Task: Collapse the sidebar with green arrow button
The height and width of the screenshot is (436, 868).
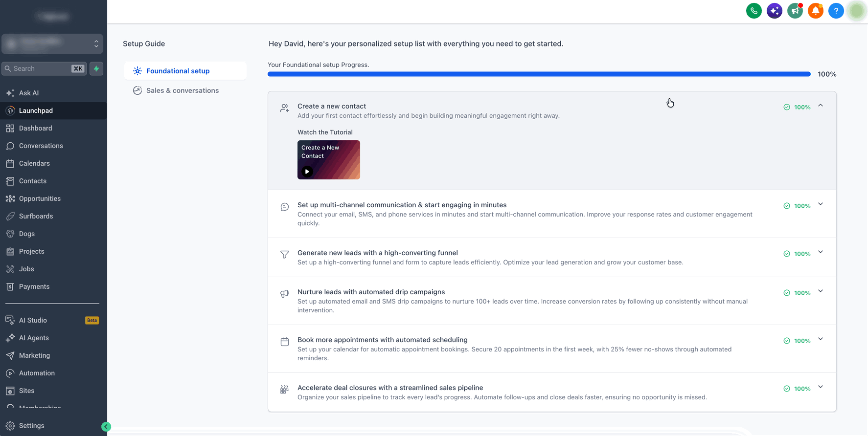Action: tap(106, 427)
